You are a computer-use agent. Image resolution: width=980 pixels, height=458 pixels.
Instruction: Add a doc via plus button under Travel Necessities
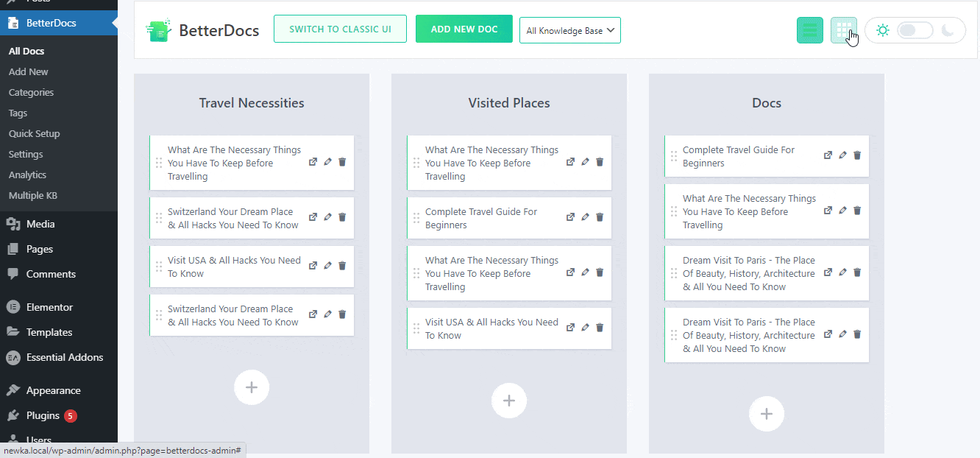[x=252, y=387]
